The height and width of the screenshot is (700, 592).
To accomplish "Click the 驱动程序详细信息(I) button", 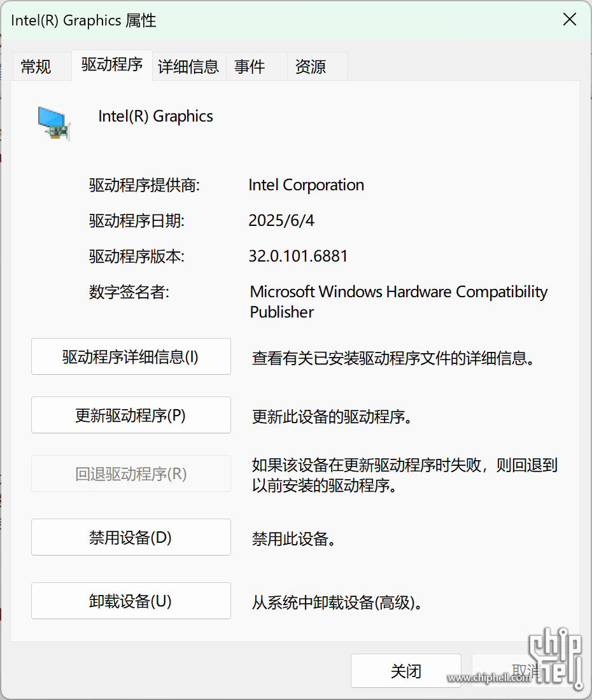I will pos(130,357).
